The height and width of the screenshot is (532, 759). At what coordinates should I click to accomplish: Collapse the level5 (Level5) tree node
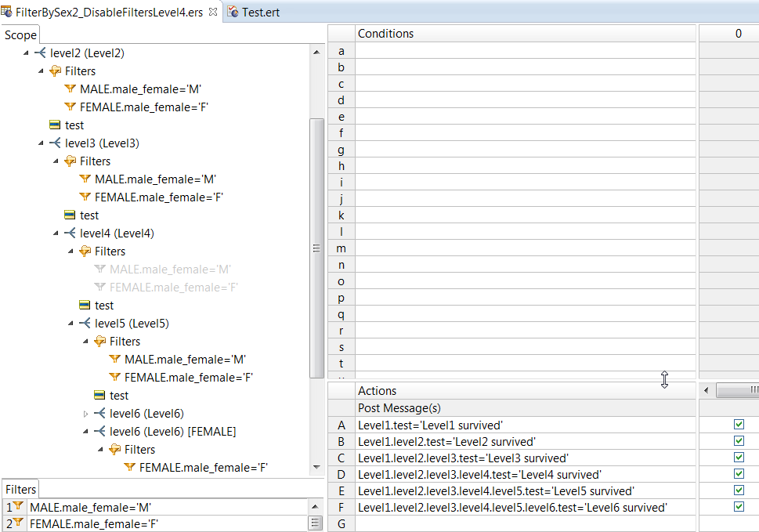tap(71, 324)
